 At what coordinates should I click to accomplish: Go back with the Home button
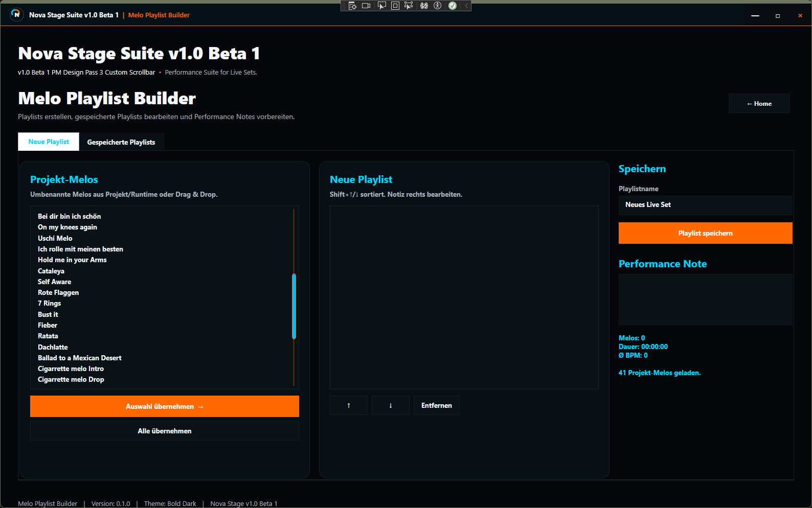pos(759,103)
